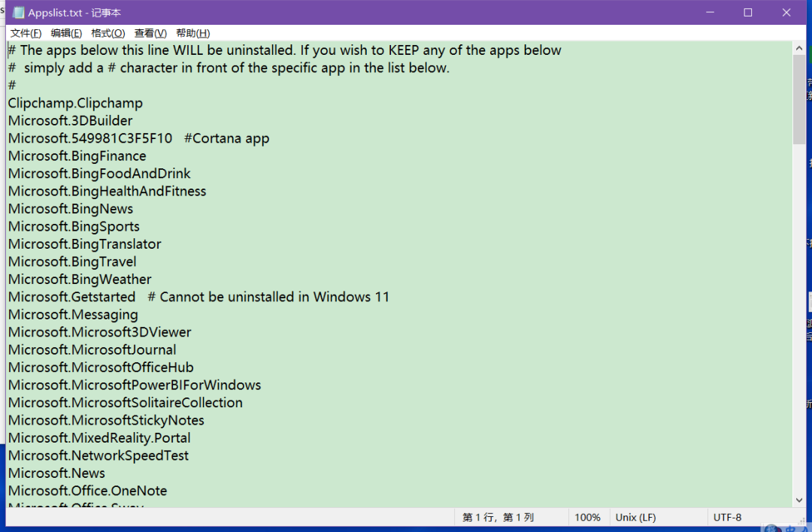
Task: Click the Microsoft.Microsoft3DViewer line
Action: point(100,331)
